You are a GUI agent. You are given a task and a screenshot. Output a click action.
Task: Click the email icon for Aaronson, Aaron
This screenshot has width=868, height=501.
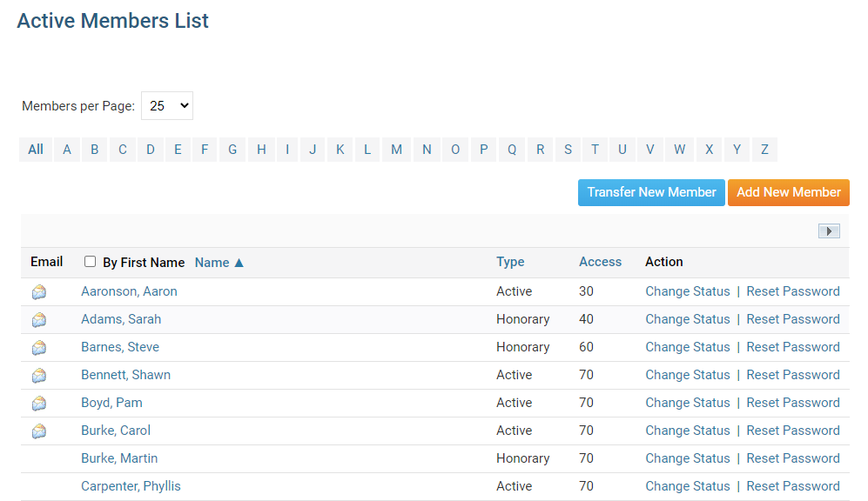coord(39,292)
